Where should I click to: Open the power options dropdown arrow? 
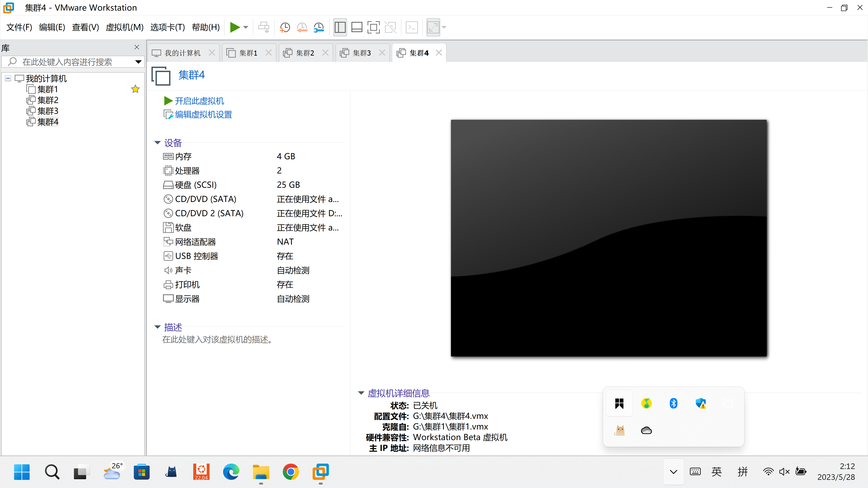coord(246,27)
